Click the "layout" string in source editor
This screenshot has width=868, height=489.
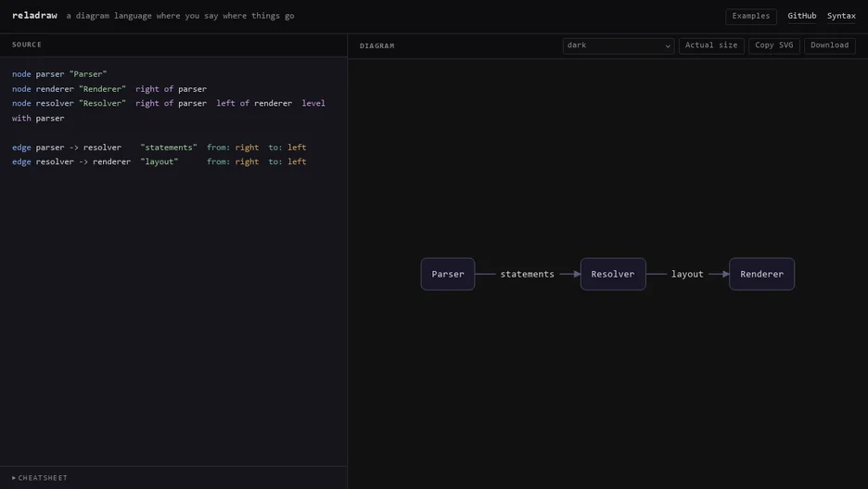click(x=160, y=161)
